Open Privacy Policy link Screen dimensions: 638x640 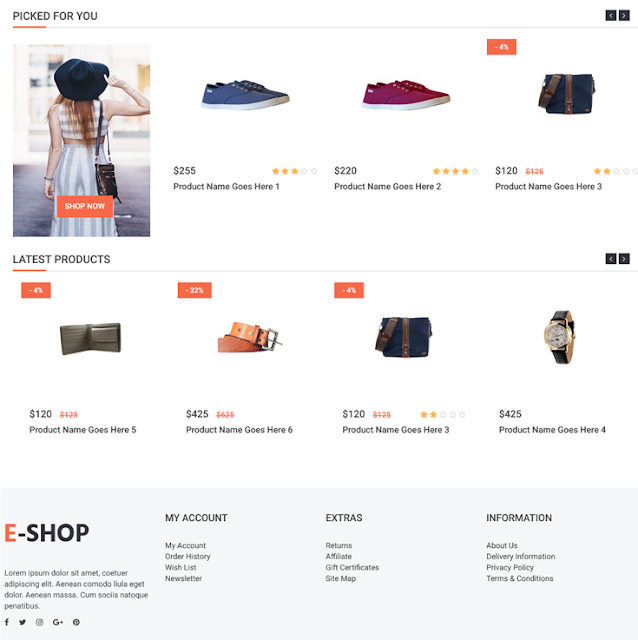coord(510,567)
